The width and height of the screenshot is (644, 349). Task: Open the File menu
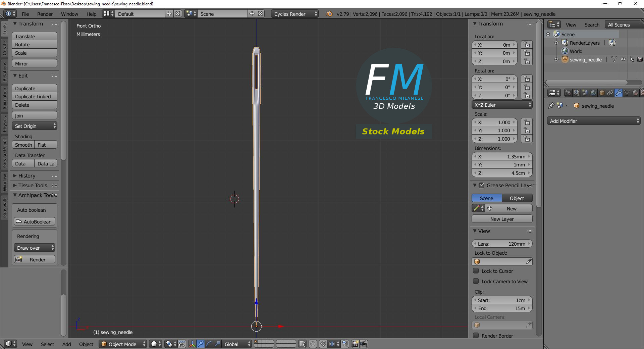[x=25, y=14]
